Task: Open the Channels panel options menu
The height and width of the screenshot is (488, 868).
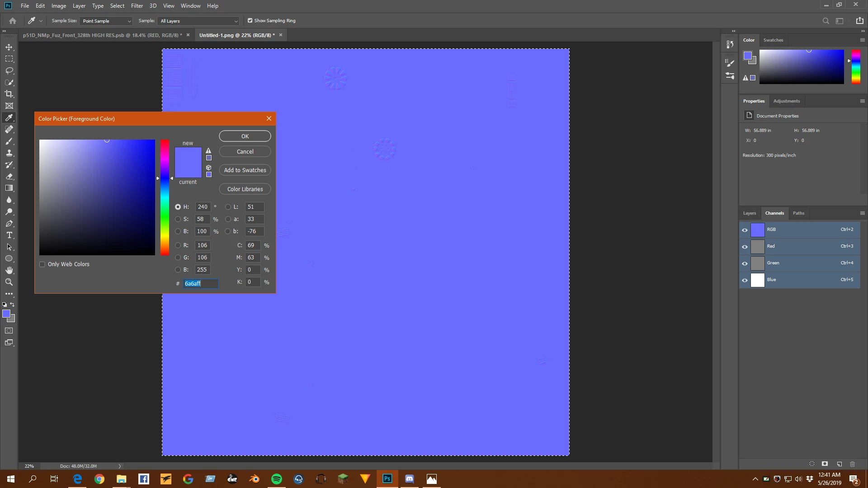Action: 862,213
